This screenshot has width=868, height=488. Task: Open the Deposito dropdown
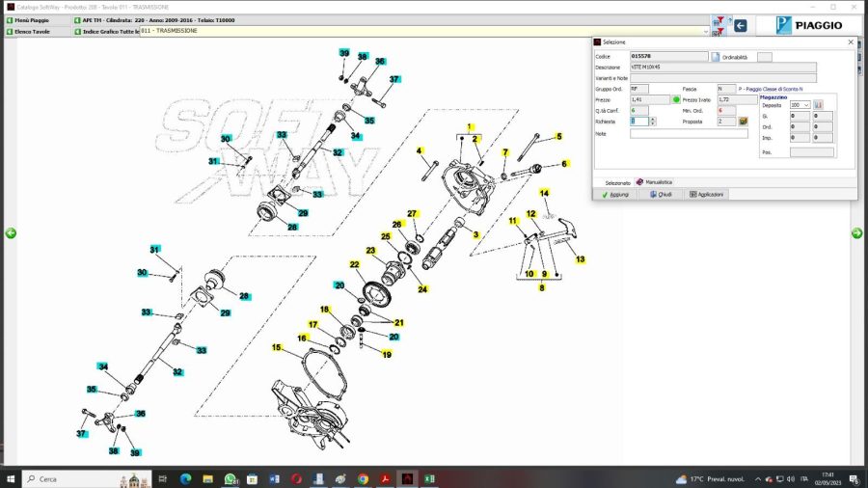click(805, 104)
